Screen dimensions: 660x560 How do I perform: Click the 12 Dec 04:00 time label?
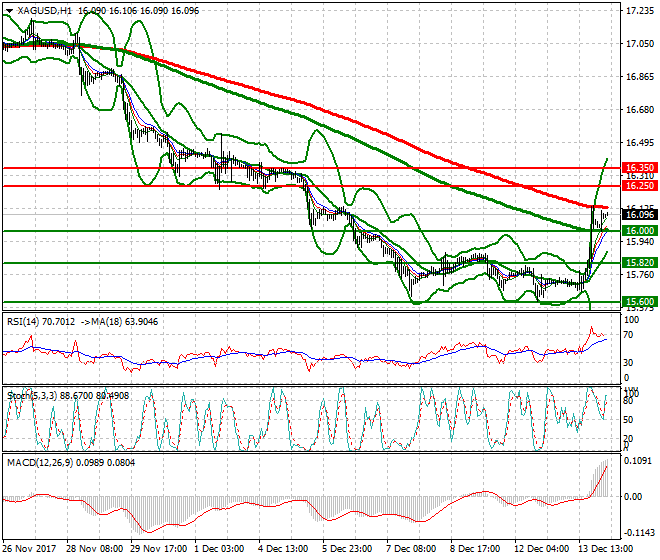coord(541,549)
